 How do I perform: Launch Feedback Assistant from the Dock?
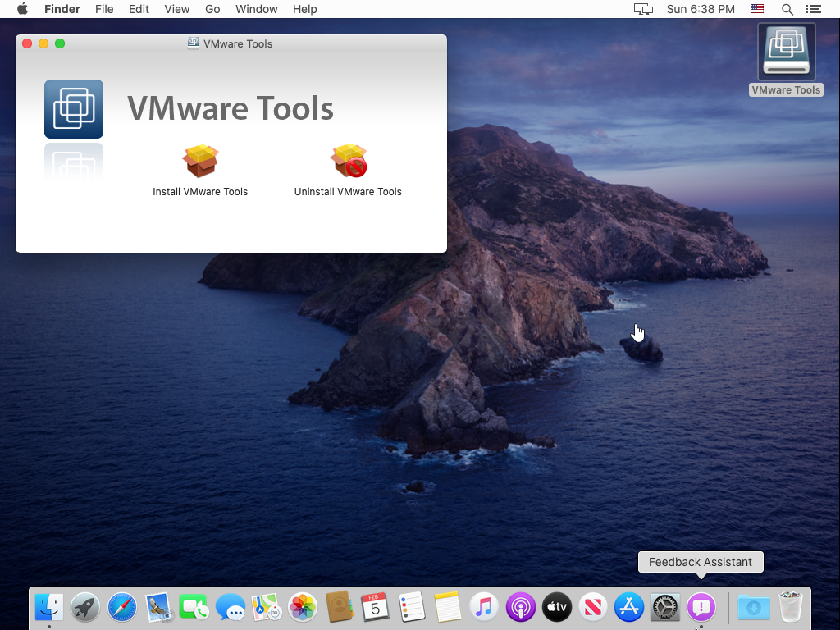[x=701, y=607]
